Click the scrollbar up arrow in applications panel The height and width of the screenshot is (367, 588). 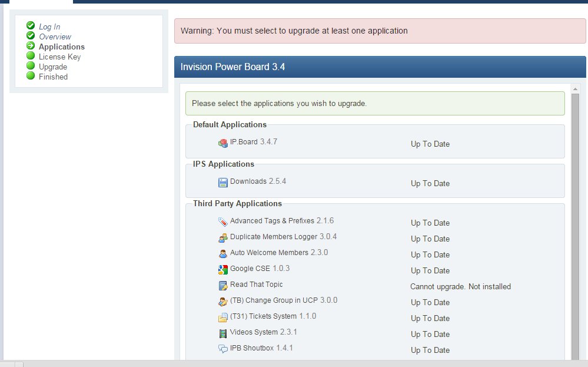tap(576, 89)
